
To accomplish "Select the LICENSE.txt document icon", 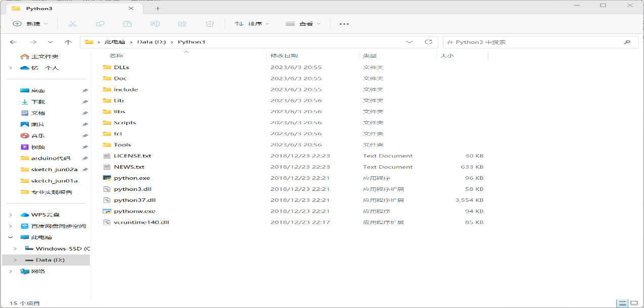I will [x=107, y=156].
